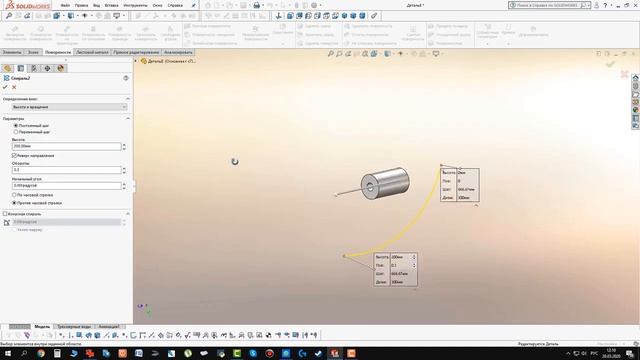Click Zoom to Fit magnifier in second toolbar
The width and height of the screenshot is (640, 360).
[9, 16]
